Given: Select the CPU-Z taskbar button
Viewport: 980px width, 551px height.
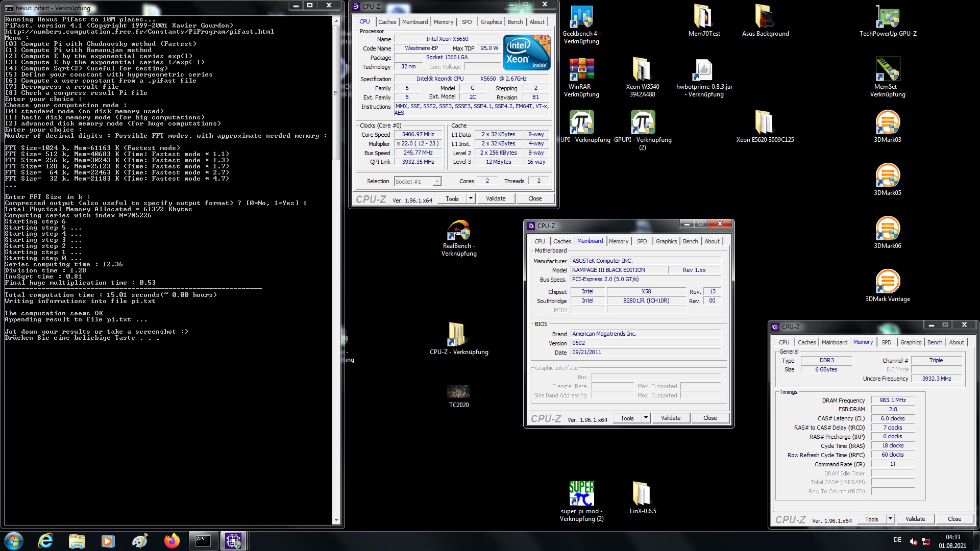Looking at the screenshot, I should 234,540.
